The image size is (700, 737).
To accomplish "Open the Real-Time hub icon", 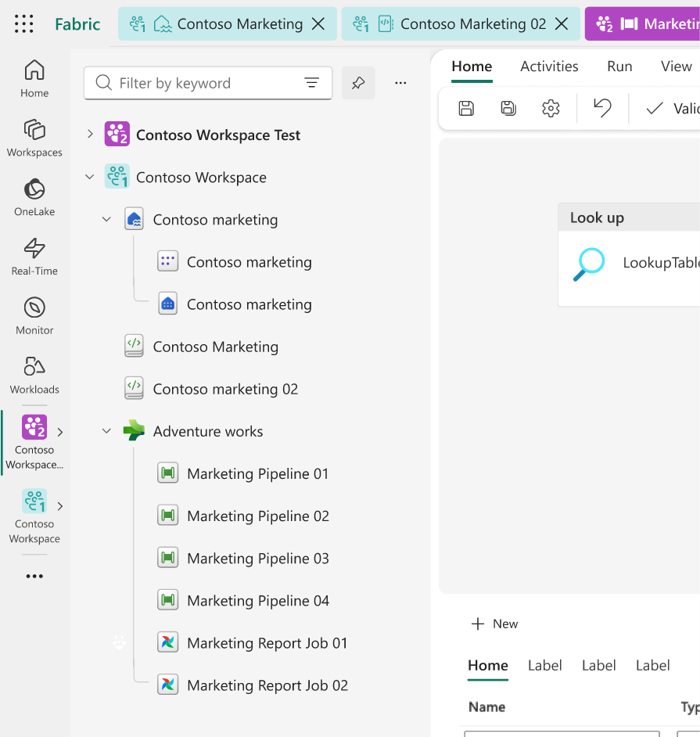I will coord(34,257).
